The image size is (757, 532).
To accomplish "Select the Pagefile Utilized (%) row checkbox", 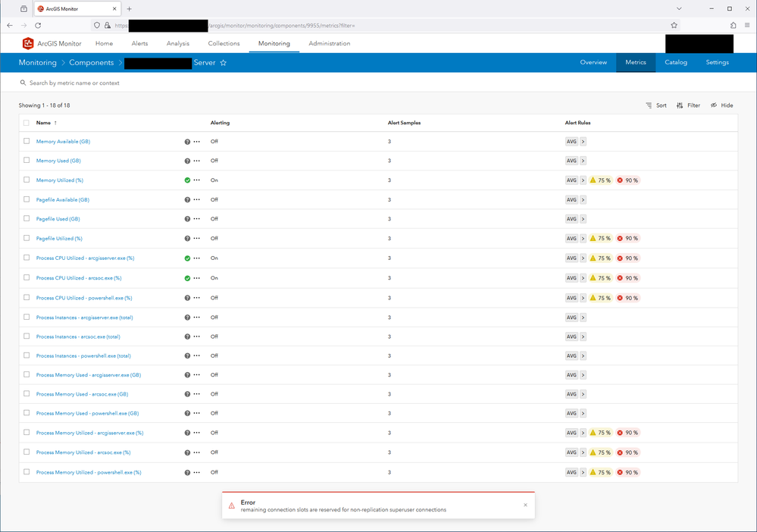I will coord(27,238).
